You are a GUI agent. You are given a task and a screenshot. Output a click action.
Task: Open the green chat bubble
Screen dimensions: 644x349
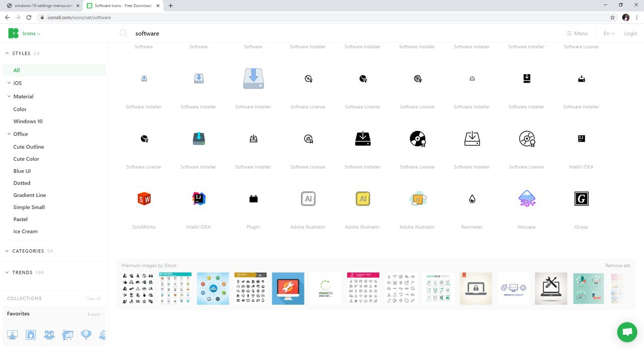(x=627, y=332)
